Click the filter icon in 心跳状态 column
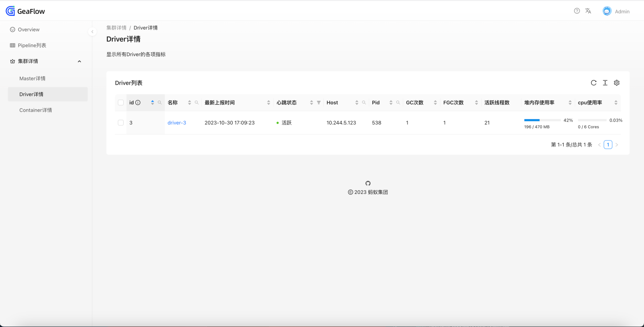This screenshot has height=327, width=644. point(319,103)
